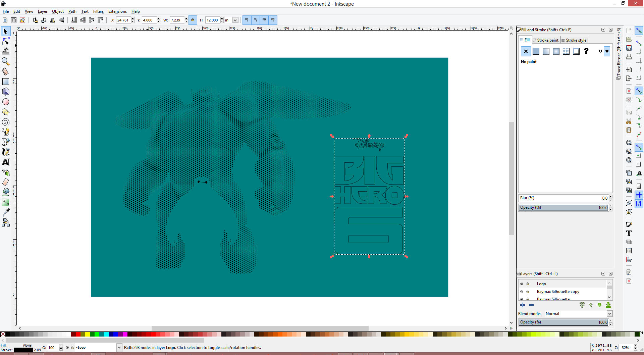Toggle visibility of Baymax Silhouette copy layer
This screenshot has width=644, height=355.
pos(522,292)
